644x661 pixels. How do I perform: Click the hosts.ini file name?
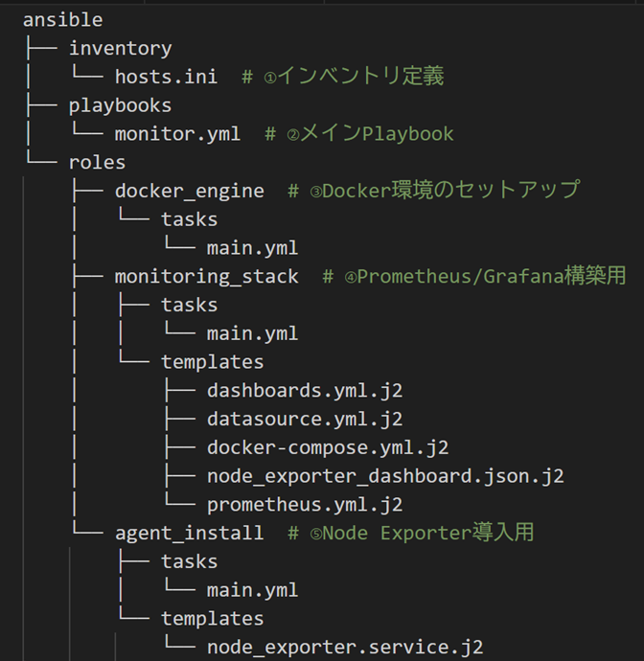[166, 77]
